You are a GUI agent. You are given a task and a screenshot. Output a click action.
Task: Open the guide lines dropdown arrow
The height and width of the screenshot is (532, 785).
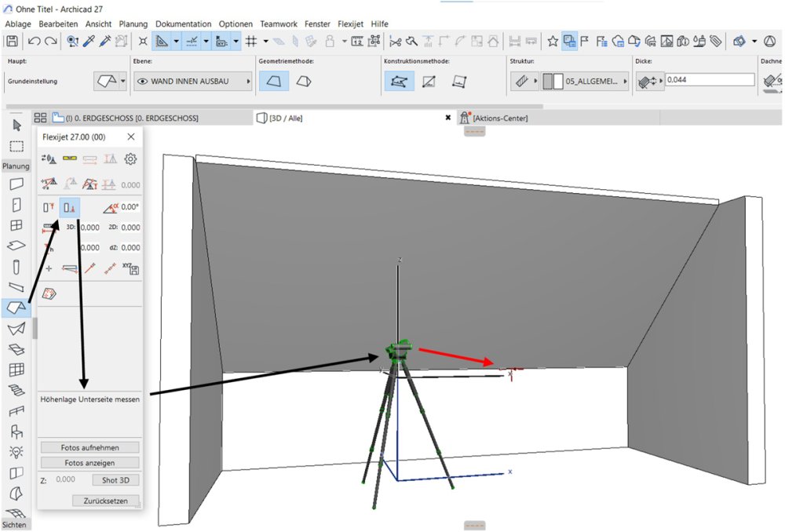point(176,41)
